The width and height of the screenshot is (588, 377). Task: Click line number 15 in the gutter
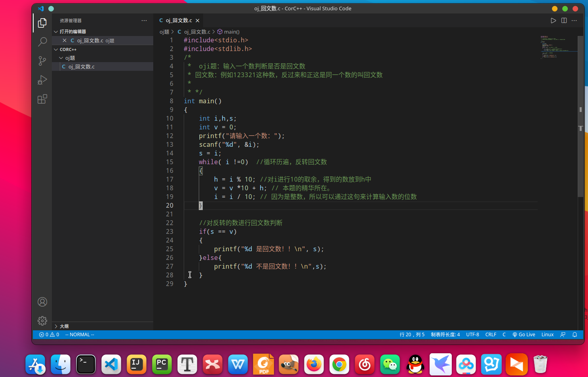click(169, 162)
